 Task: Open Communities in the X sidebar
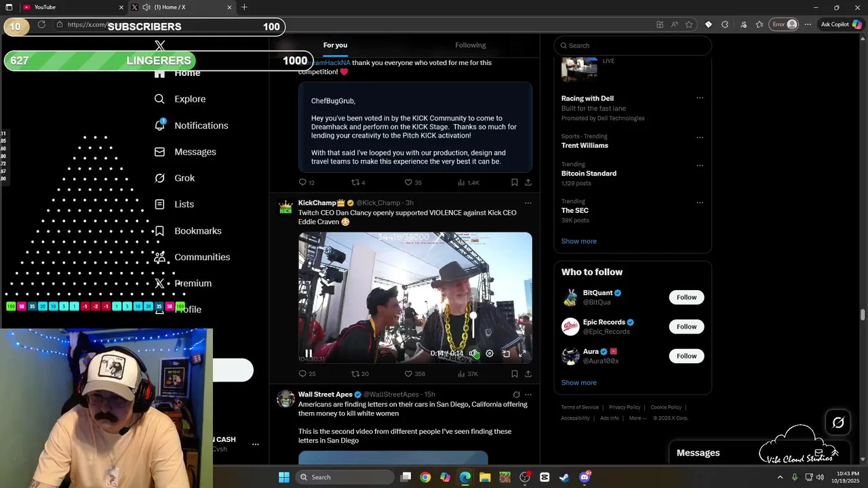192,257
